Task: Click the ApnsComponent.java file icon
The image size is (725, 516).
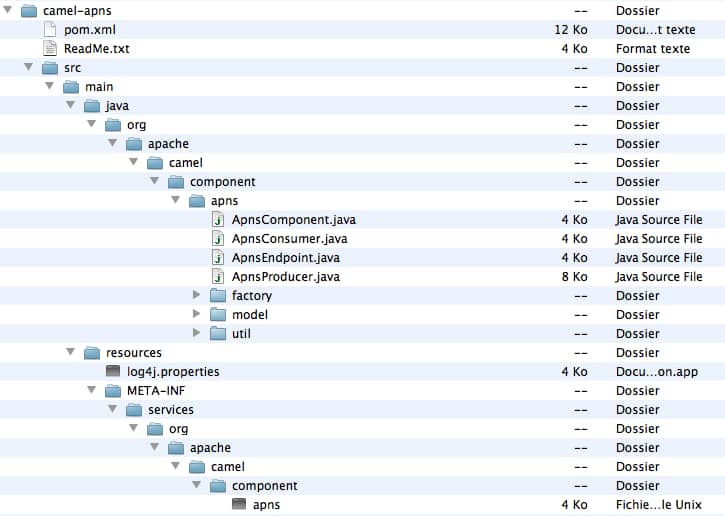Action: [x=218, y=220]
